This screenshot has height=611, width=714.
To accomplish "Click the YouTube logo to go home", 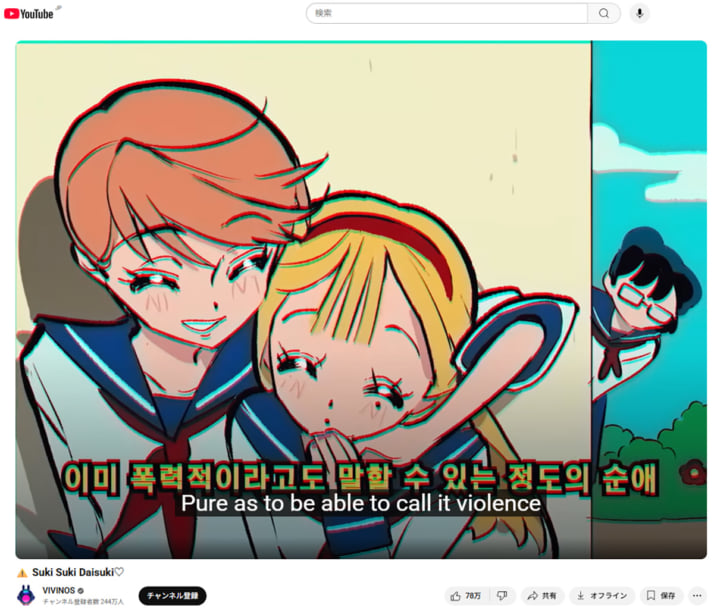I will (x=31, y=13).
